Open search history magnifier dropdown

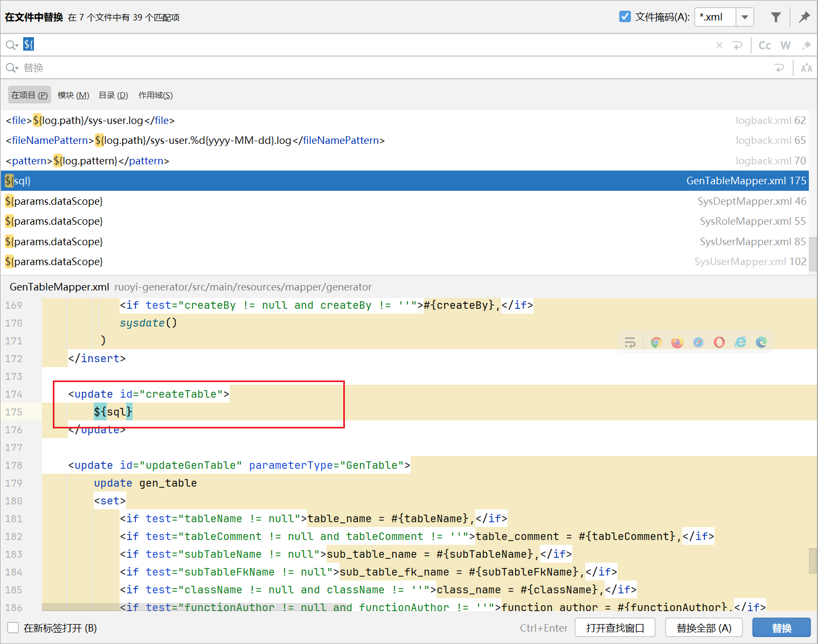click(x=12, y=45)
